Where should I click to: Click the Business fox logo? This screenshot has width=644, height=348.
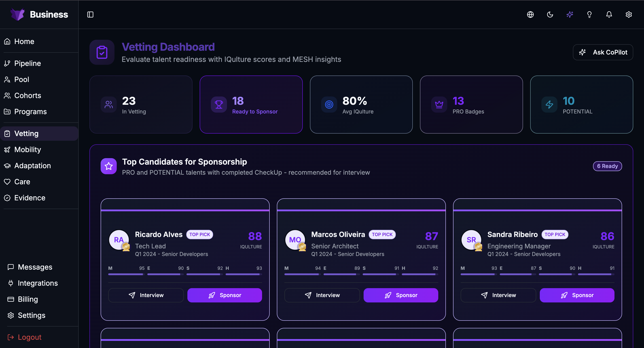[17, 14]
